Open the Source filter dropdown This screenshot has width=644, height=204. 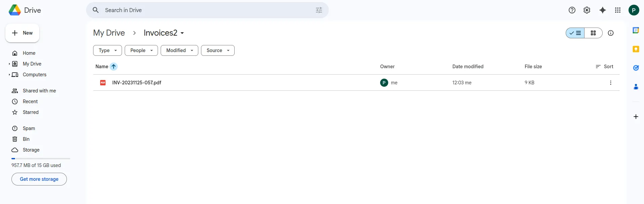pos(218,50)
